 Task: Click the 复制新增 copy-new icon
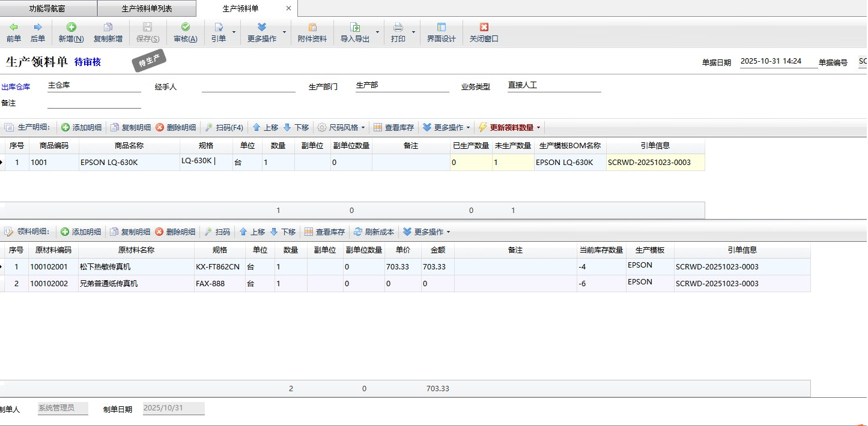pyautogui.click(x=108, y=28)
